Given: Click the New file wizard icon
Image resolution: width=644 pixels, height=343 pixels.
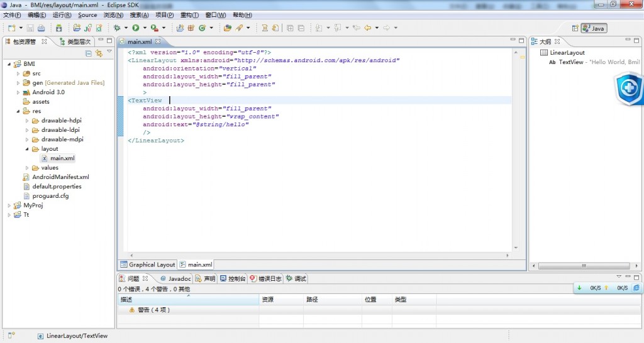Looking at the screenshot, I should [x=11, y=28].
